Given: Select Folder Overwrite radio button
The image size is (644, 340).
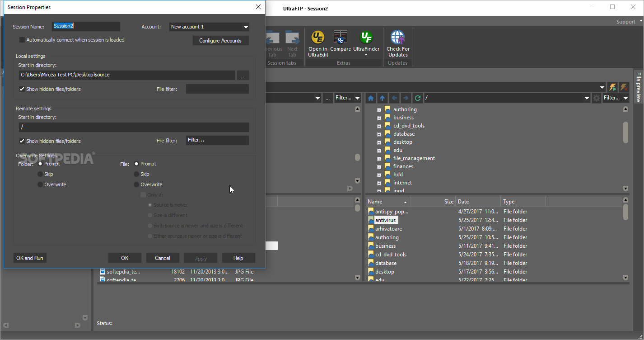Looking at the screenshot, I should pos(40,184).
